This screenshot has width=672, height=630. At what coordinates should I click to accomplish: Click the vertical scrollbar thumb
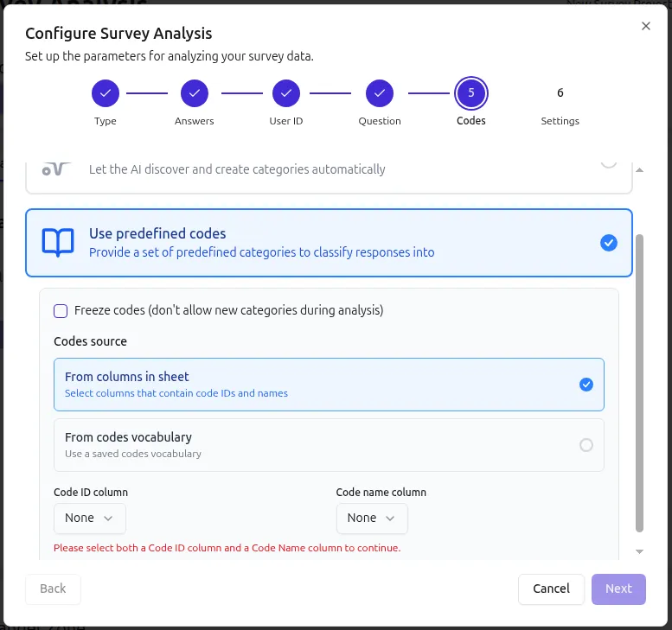tap(639, 384)
